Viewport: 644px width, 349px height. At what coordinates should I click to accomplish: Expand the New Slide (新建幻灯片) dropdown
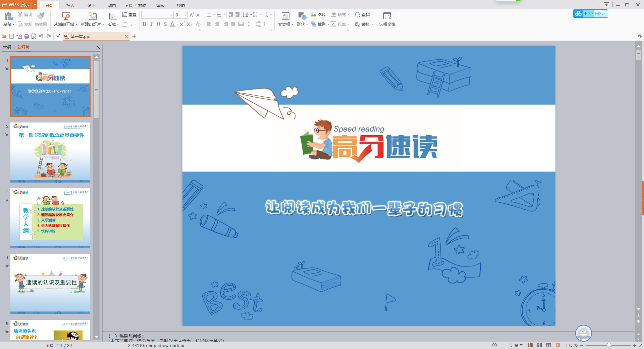tap(103, 24)
